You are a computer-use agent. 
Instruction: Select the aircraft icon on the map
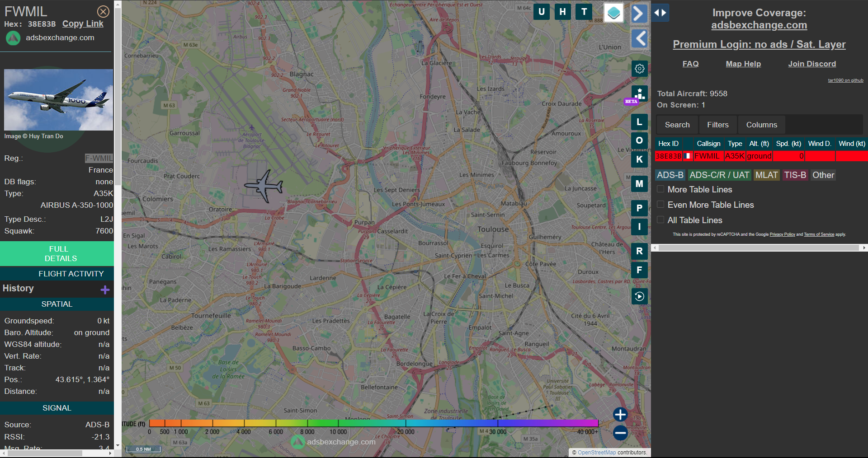point(264,186)
